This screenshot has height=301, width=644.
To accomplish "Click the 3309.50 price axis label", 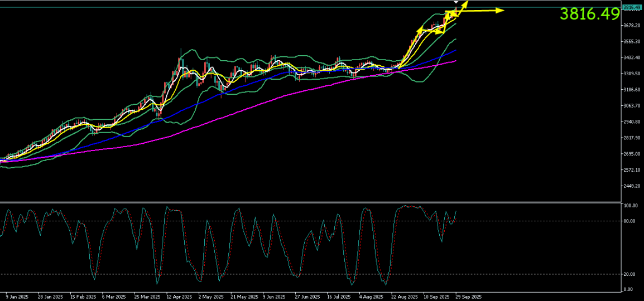I will (632, 74).
